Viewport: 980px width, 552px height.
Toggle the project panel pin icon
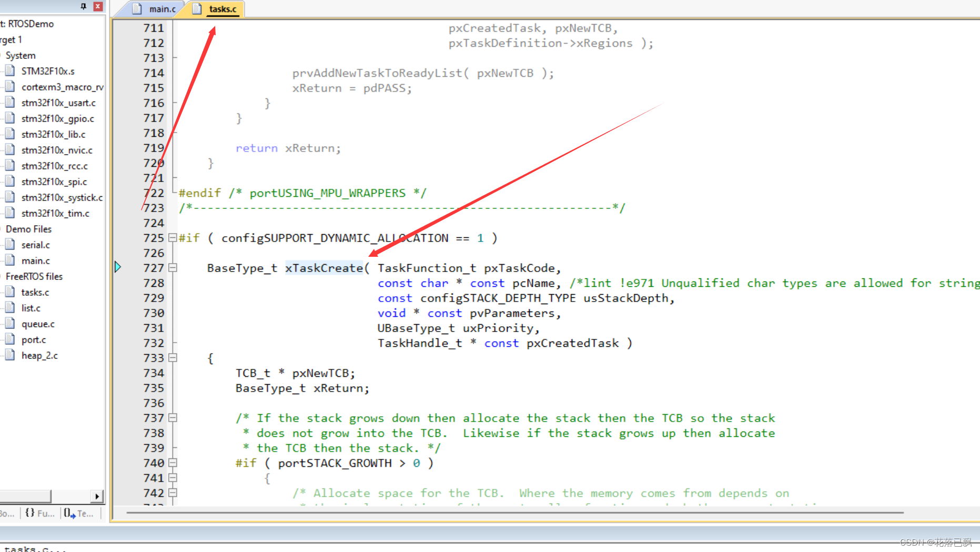pyautogui.click(x=83, y=6)
